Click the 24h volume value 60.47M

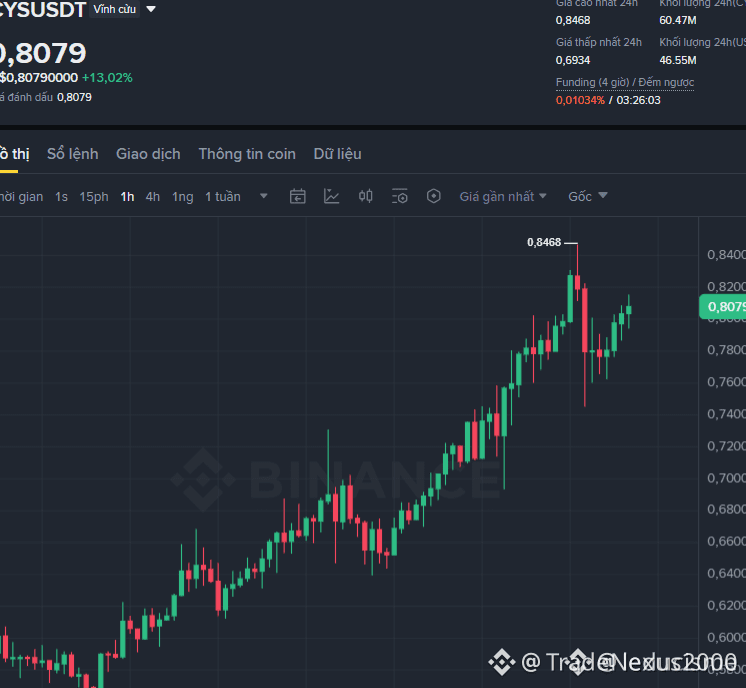(x=677, y=20)
